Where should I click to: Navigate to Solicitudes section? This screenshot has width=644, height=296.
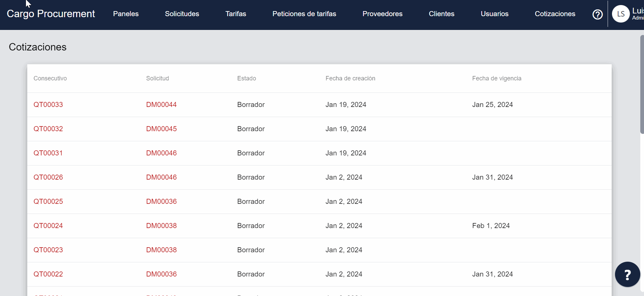[182, 14]
